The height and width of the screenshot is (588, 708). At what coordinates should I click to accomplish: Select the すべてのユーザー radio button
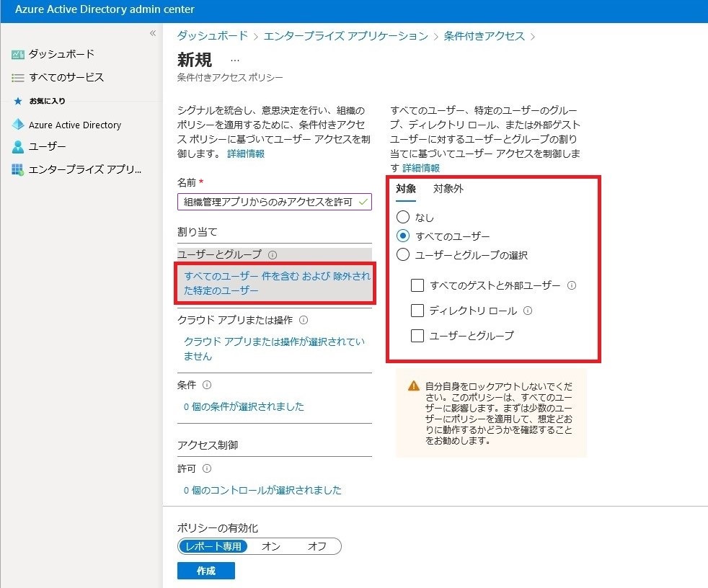[403, 236]
